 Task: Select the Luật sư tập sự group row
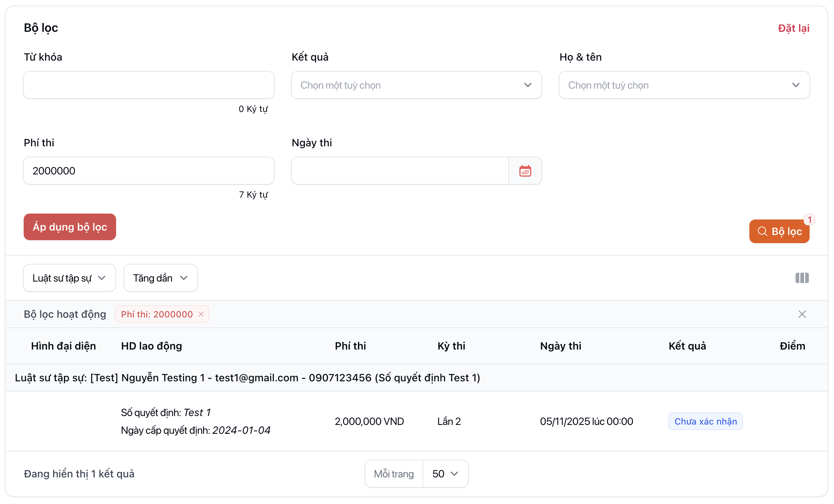(x=247, y=378)
